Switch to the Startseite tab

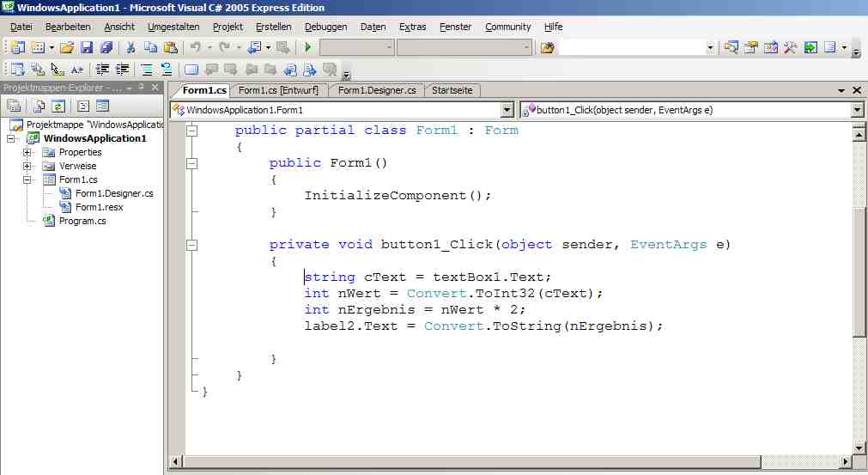(x=452, y=90)
